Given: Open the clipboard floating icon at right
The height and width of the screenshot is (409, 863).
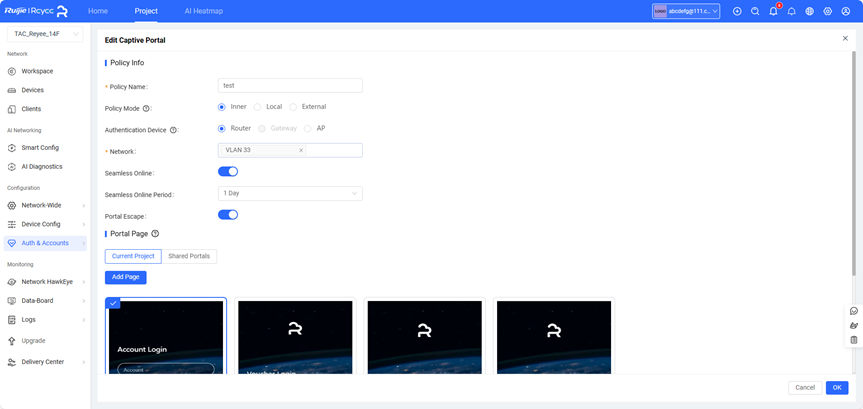Looking at the screenshot, I should [854, 340].
